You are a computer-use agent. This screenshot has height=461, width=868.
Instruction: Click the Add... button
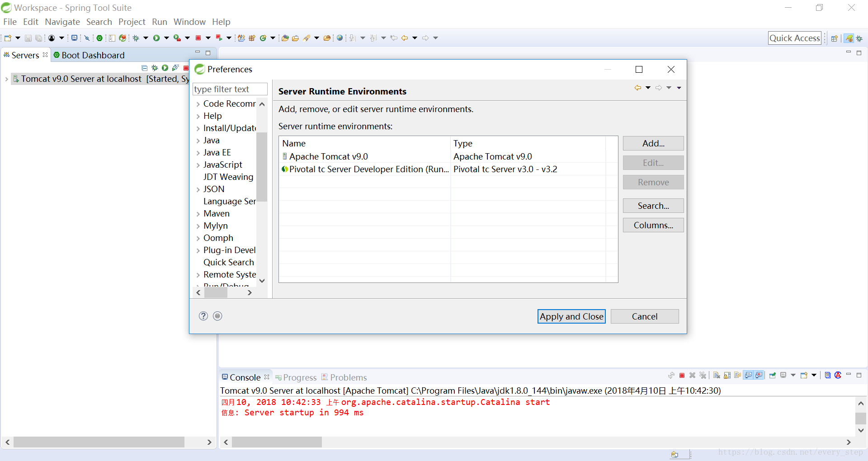(653, 143)
